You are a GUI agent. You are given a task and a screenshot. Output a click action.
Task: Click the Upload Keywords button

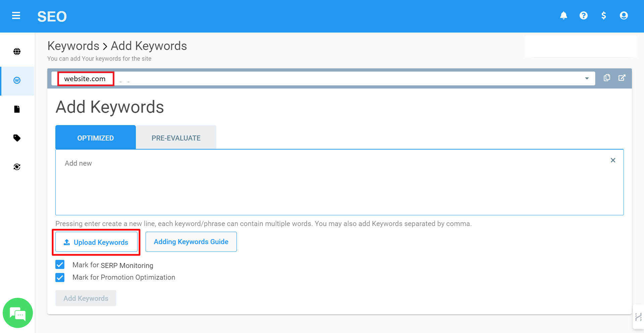click(96, 242)
